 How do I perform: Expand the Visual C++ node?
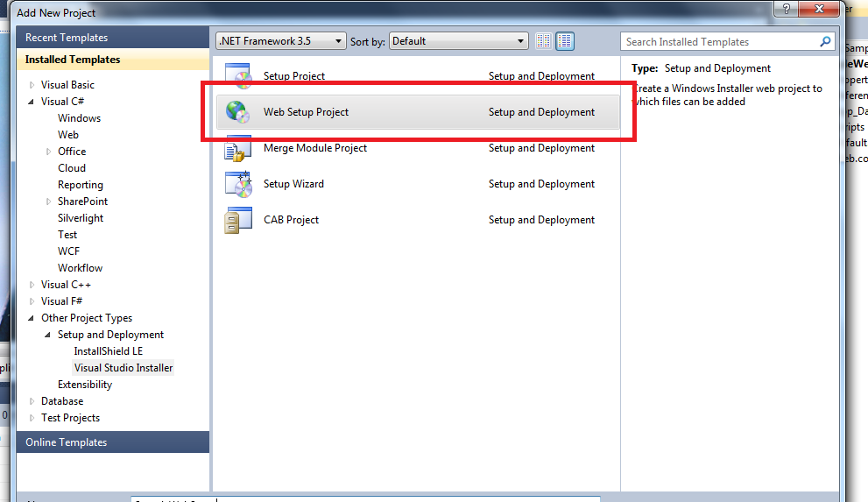(x=32, y=285)
